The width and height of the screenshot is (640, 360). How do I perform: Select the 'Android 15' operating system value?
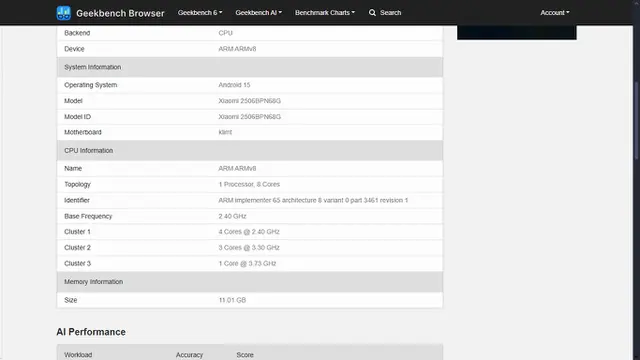(234, 85)
